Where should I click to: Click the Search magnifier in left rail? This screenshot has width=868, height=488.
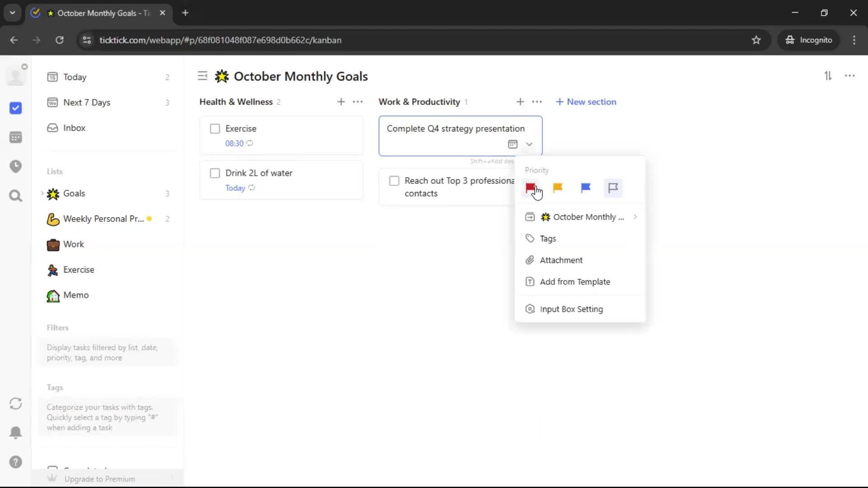click(x=16, y=196)
